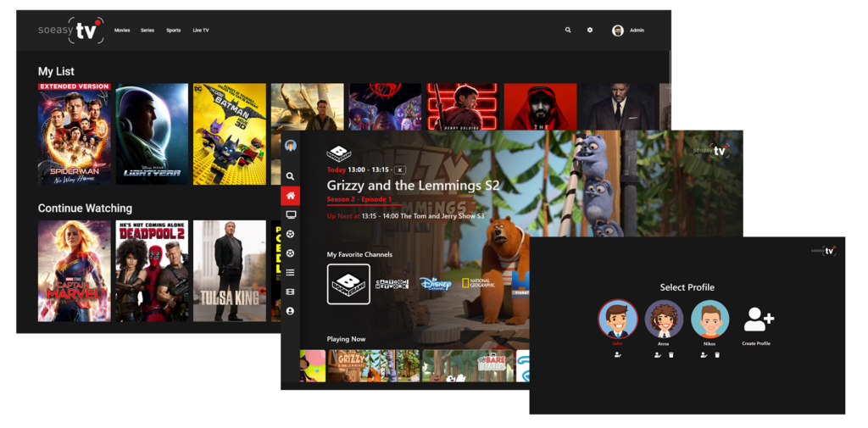Click the My Favorite Channels heading
The image size is (868, 428).
coord(359,255)
